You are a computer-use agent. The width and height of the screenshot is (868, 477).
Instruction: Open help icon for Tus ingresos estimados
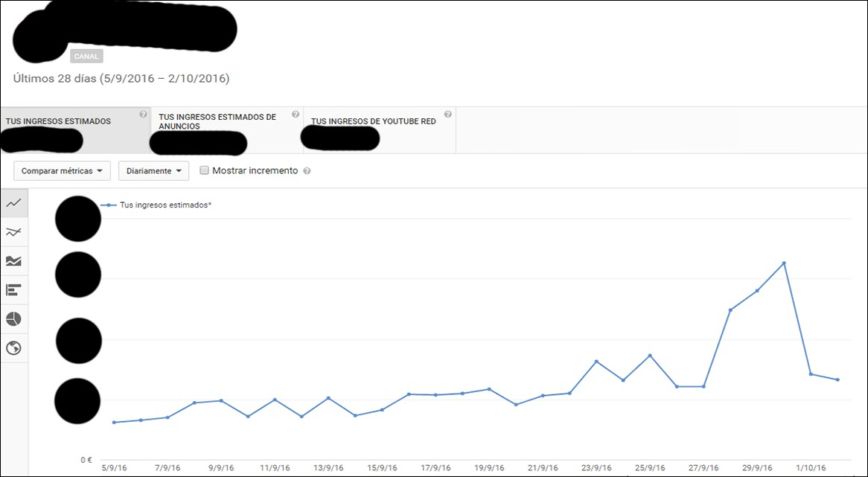(144, 115)
